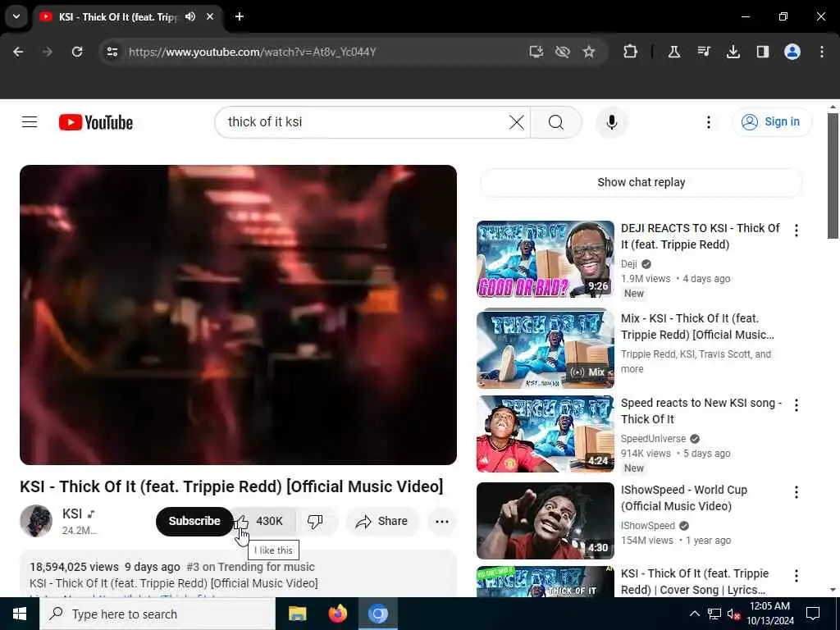Toggle browser side panel
The image size is (840, 630).
(762, 52)
